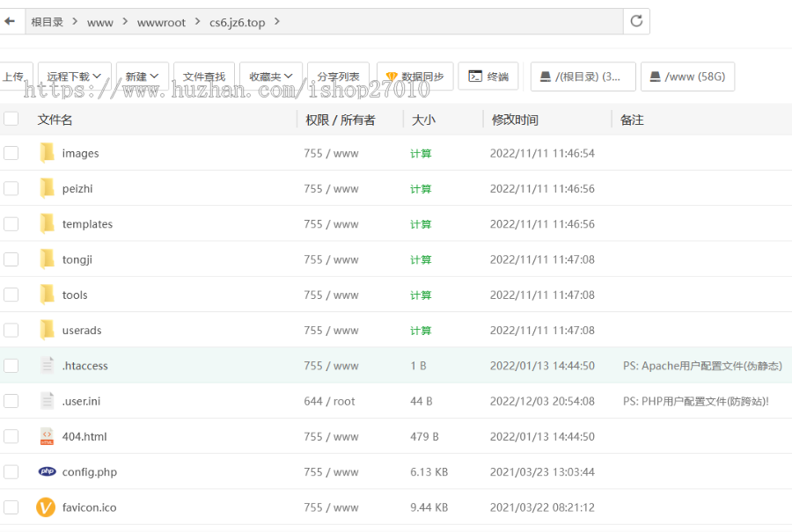Click the 404.html file icon
The image size is (792, 532).
click(47, 436)
